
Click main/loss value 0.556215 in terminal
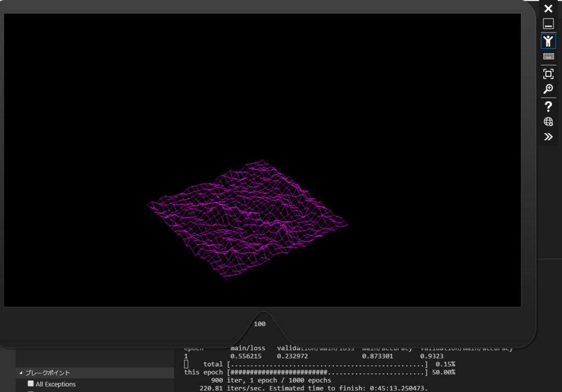[246, 356]
